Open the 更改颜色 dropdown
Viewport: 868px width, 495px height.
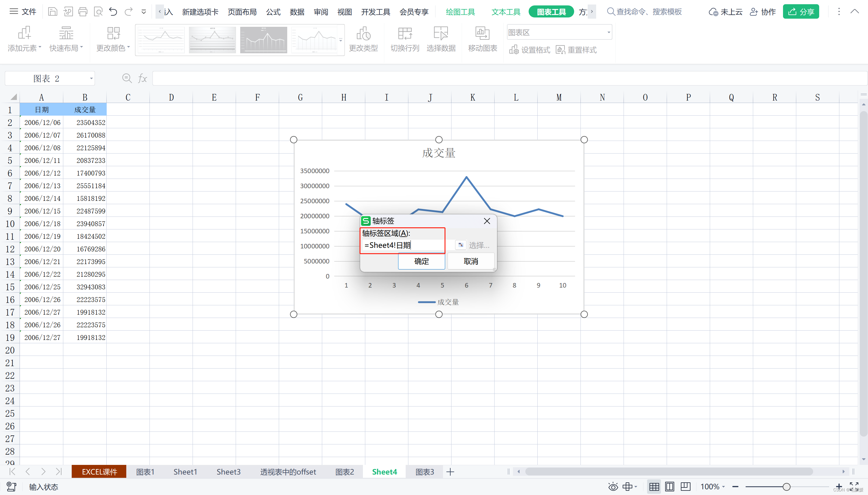coord(113,39)
